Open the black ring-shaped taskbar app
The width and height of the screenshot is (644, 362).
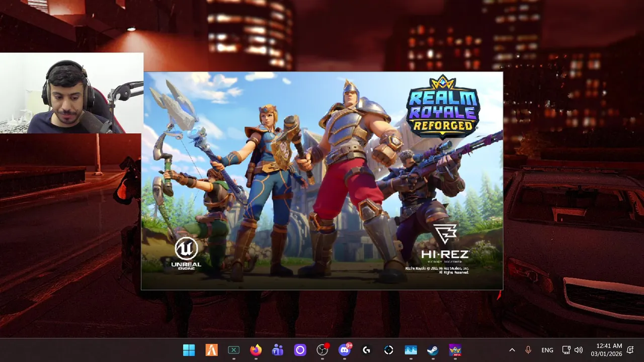pyautogui.click(x=389, y=350)
